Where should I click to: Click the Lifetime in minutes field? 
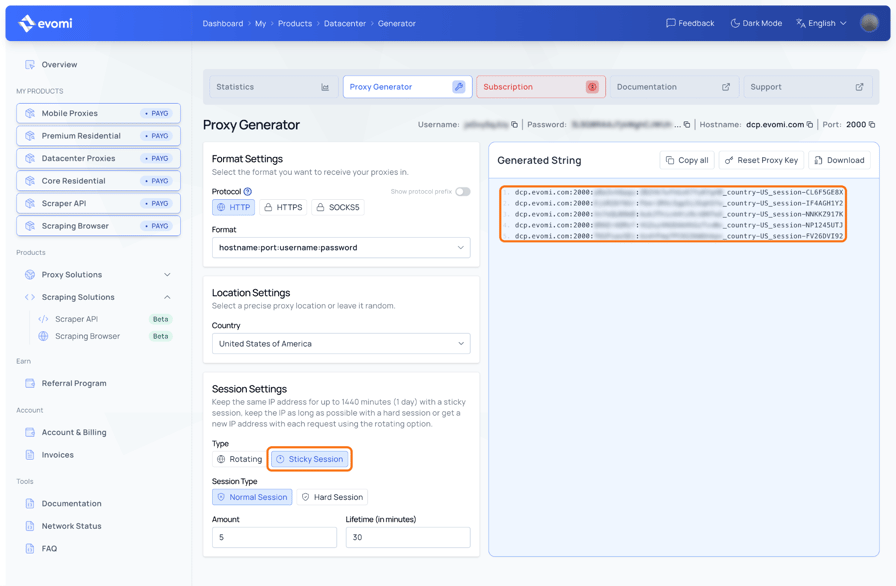pos(408,537)
